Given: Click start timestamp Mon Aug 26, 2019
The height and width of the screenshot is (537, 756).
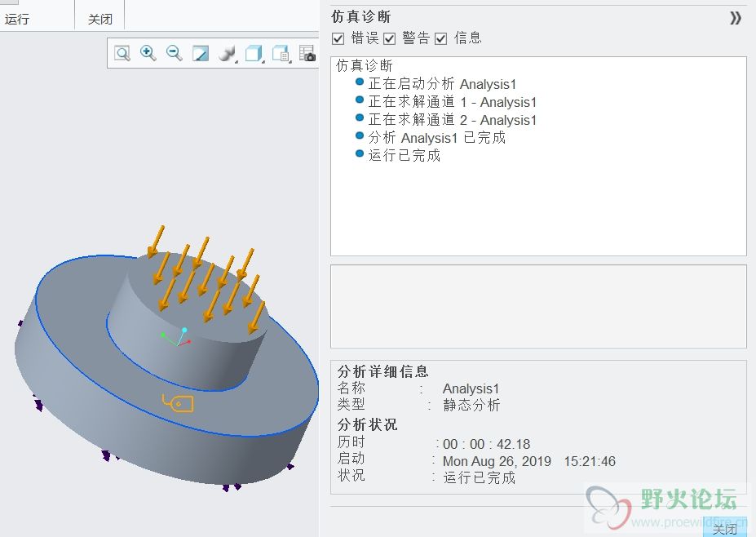Looking at the screenshot, I should [x=497, y=461].
